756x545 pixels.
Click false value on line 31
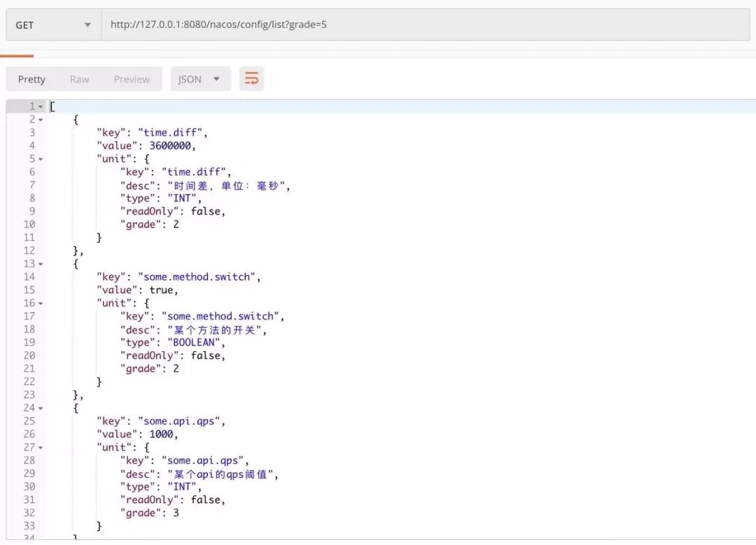(x=205, y=500)
